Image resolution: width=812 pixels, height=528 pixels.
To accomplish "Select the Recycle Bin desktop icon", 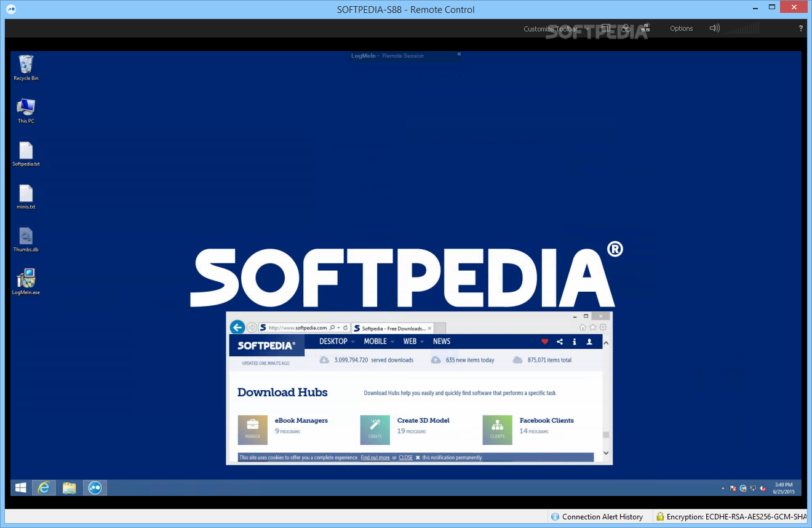I will pyautogui.click(x=26, y=68).
